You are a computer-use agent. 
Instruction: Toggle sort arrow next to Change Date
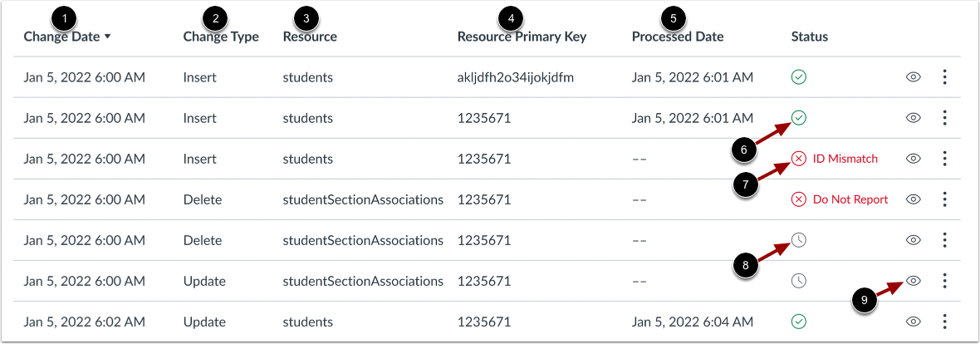(x=107, y=37)
